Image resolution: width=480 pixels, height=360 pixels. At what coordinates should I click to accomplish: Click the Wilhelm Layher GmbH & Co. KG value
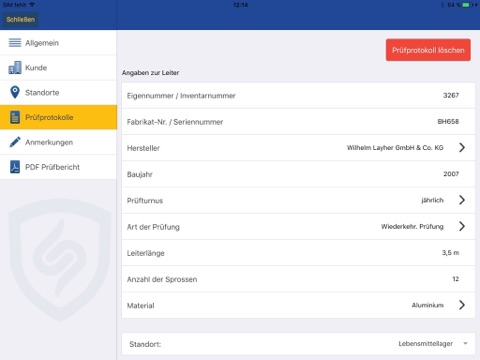395,148
